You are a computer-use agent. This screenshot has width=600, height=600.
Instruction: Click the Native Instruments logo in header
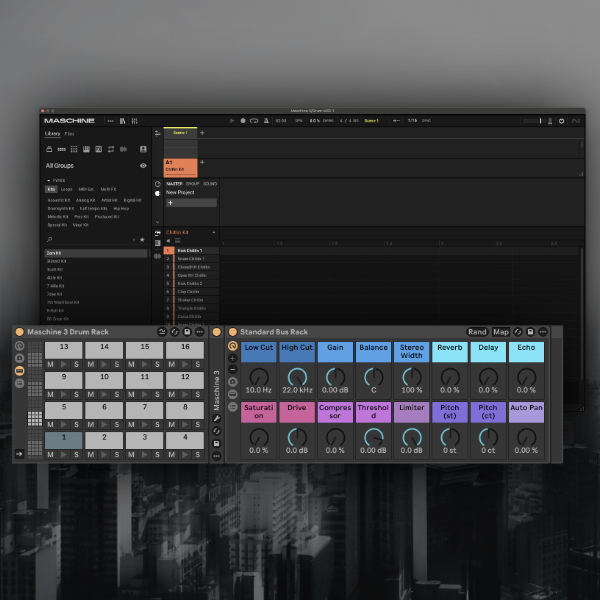pyautogui.click(x=576, y=121)
